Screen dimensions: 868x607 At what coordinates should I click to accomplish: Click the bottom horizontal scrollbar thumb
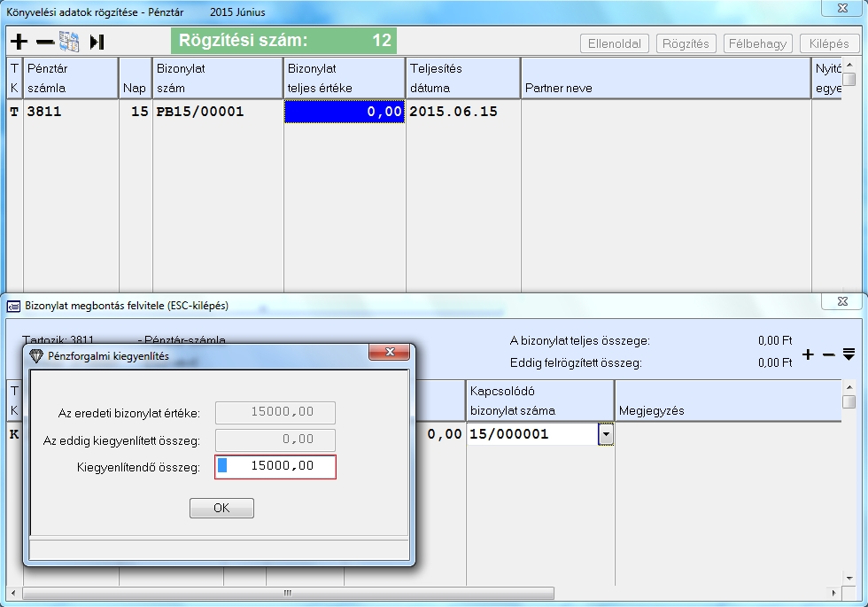[286, 593]
